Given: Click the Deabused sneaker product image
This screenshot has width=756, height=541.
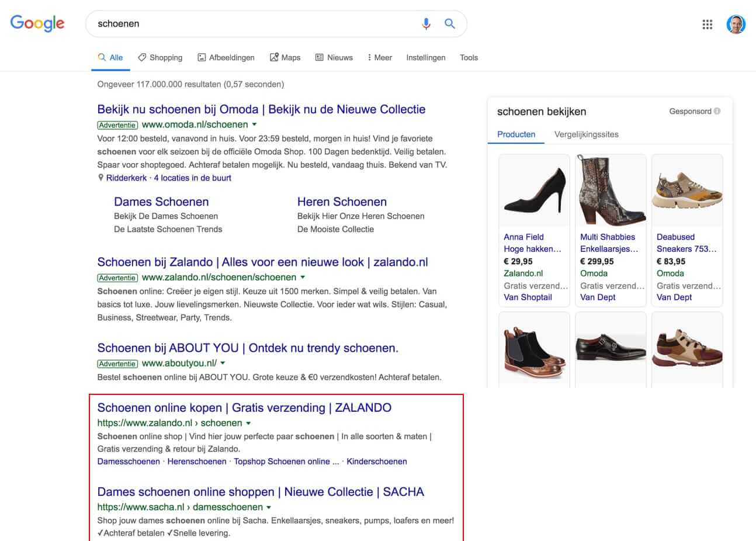Looking at the screenshot, I should 687,190.
